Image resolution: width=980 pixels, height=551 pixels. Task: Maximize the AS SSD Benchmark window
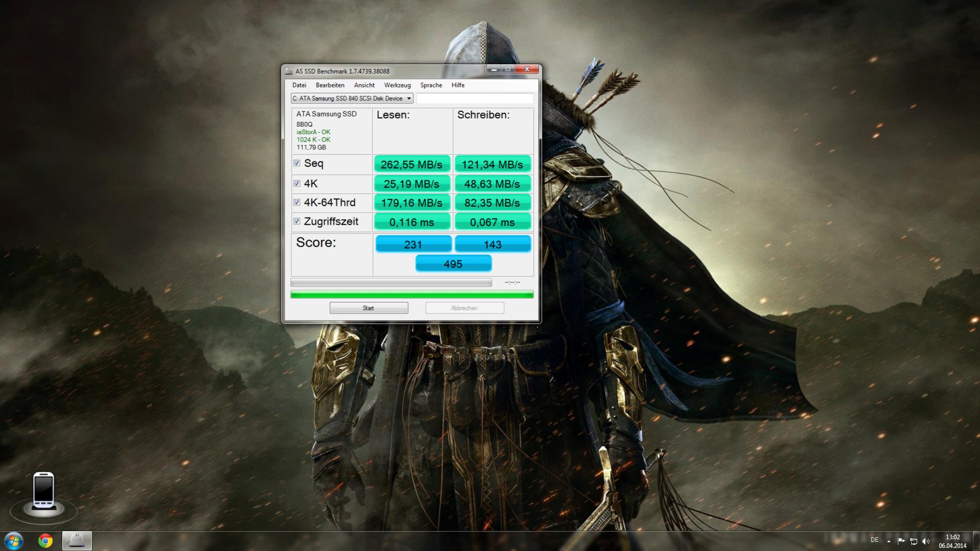point(508,69)
